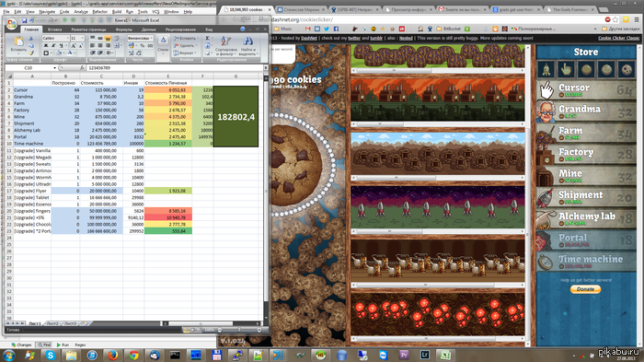The image size is (644, 362).
Task: Switch to the Вставка ribbon tab
Action: pyautogui.click(x=54, y=29)
